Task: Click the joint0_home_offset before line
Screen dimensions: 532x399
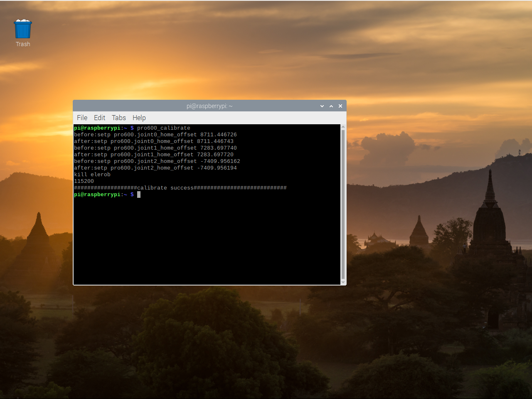Action: 155,134
